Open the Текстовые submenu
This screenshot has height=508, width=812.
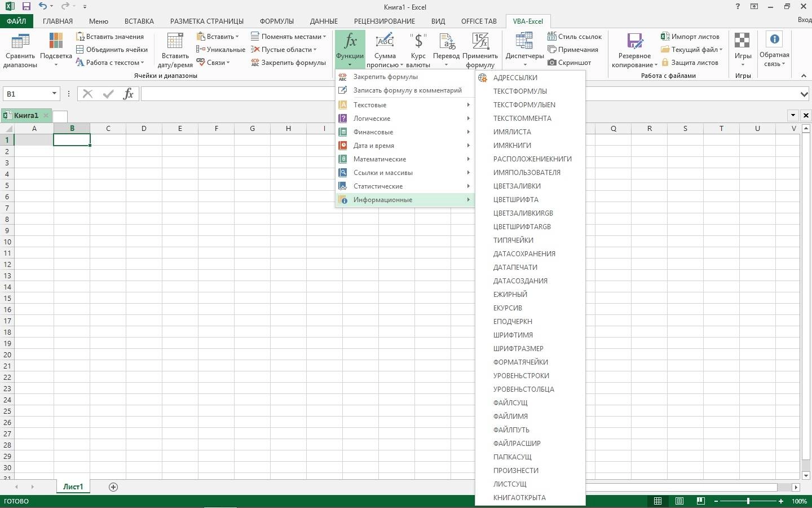click(x=405, y=105)
